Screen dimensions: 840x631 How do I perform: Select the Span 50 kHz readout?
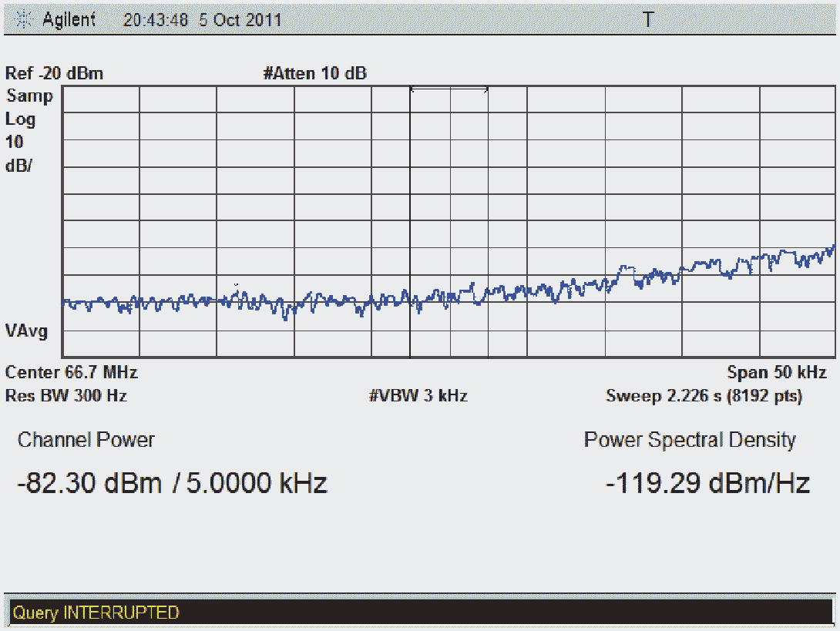[x=777, y=373]
